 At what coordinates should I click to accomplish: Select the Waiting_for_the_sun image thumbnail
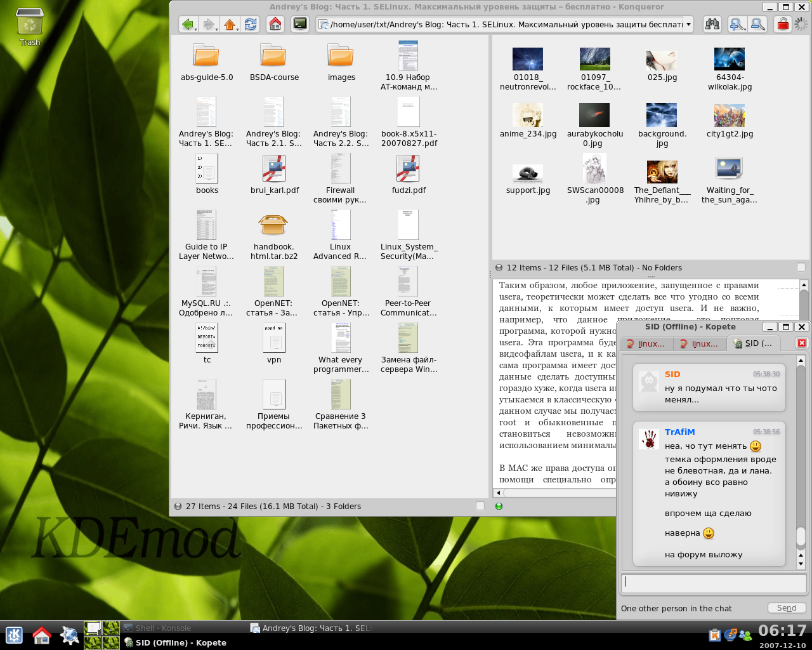pos(730,169)
